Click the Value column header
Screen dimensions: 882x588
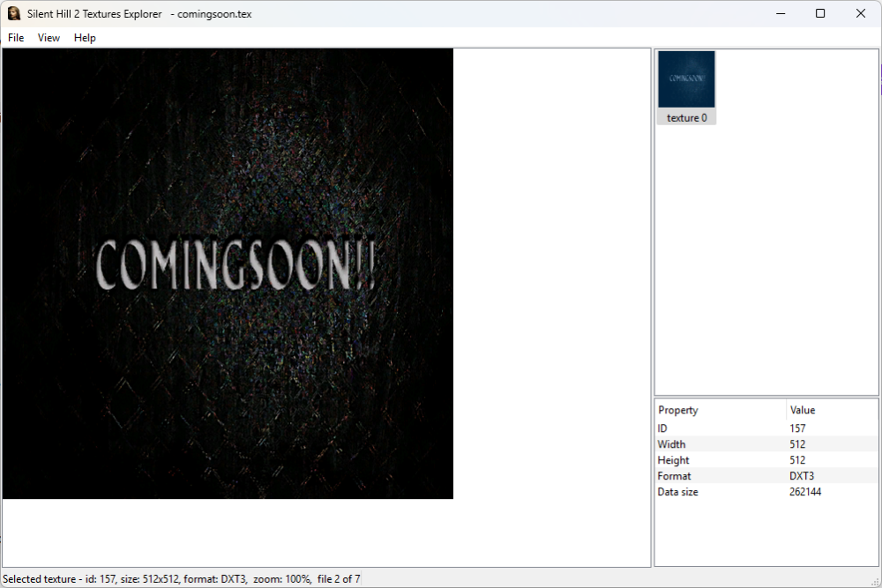coord(803,410)
